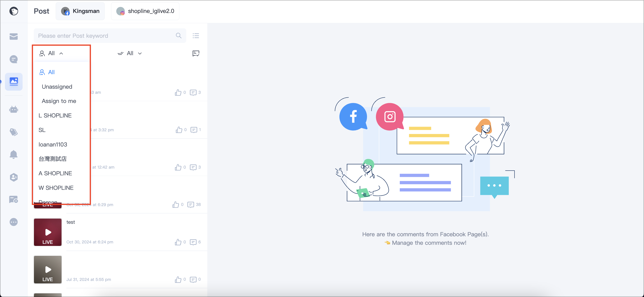
Task: Open the chatbot robot sidebar icon
Action: coord(13,109)
